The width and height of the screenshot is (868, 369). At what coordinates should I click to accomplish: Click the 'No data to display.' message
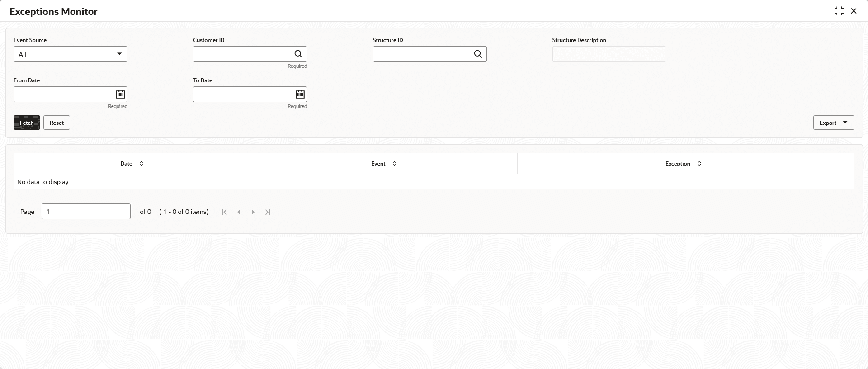tap(43, 182)
